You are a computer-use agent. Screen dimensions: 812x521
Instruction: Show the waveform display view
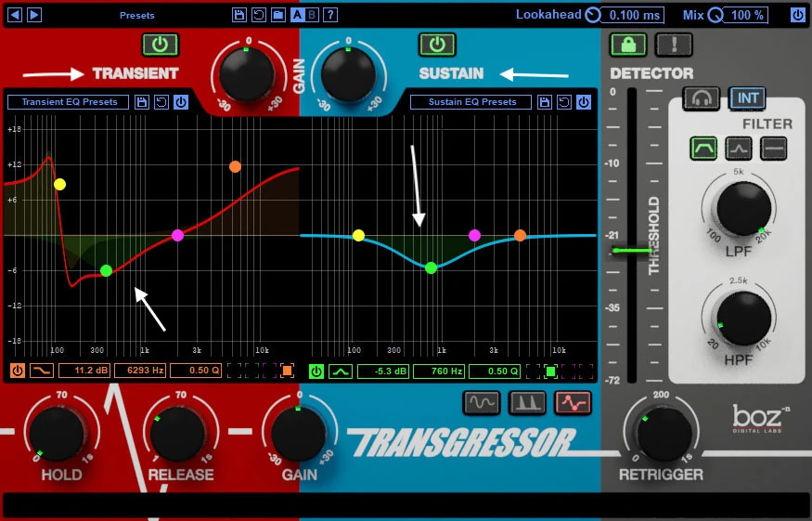coord(483,403)
